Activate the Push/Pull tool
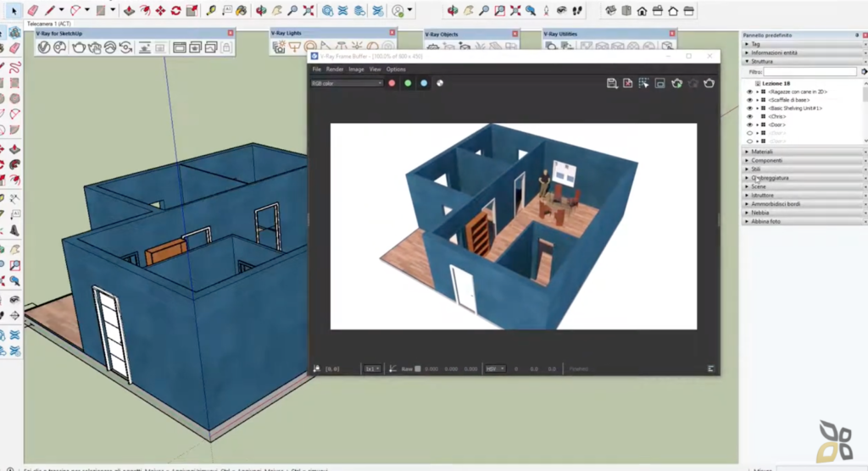 (x=129, y=10)
